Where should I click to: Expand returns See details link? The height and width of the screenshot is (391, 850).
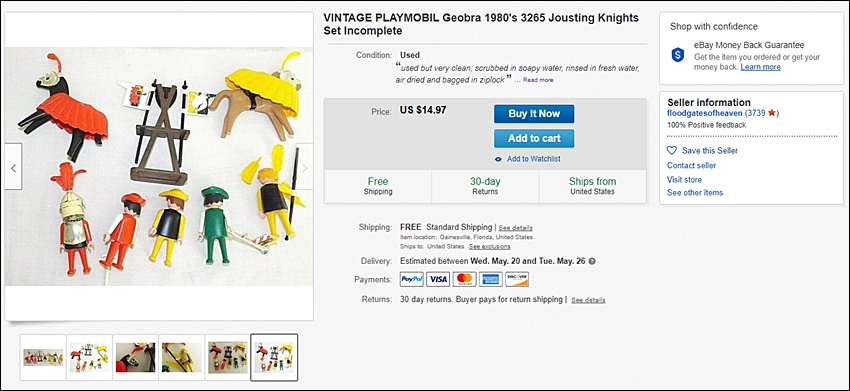pos(588,300)
